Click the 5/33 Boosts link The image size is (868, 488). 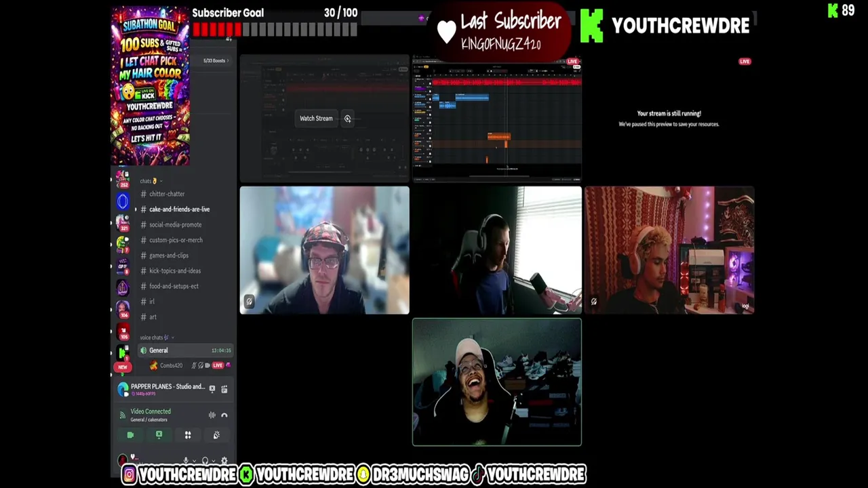pos(216,61)
